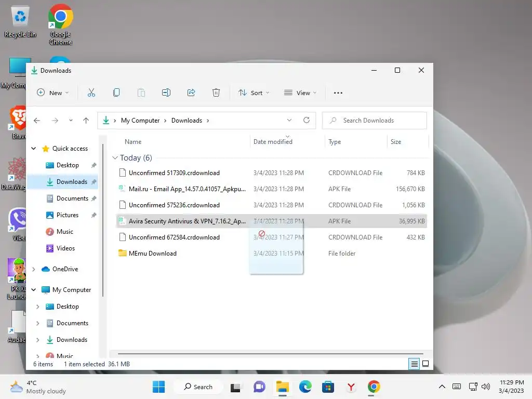Click the Rename icon in toolbar
This screenshot has width=532, height=399.
[166, 92]
